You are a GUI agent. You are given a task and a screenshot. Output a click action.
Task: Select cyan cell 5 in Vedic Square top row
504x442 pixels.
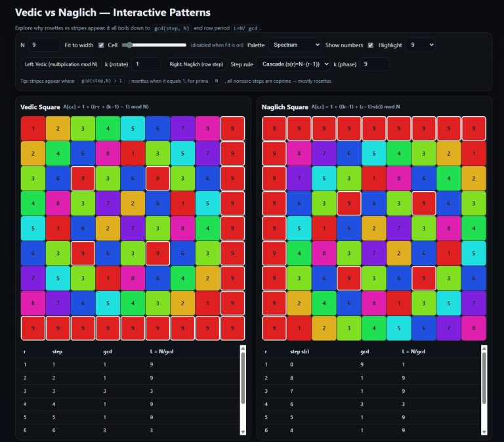[133, 129]
